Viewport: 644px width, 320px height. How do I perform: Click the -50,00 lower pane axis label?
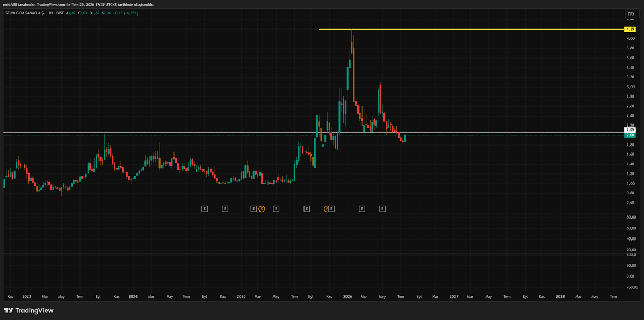pos(631,287)
